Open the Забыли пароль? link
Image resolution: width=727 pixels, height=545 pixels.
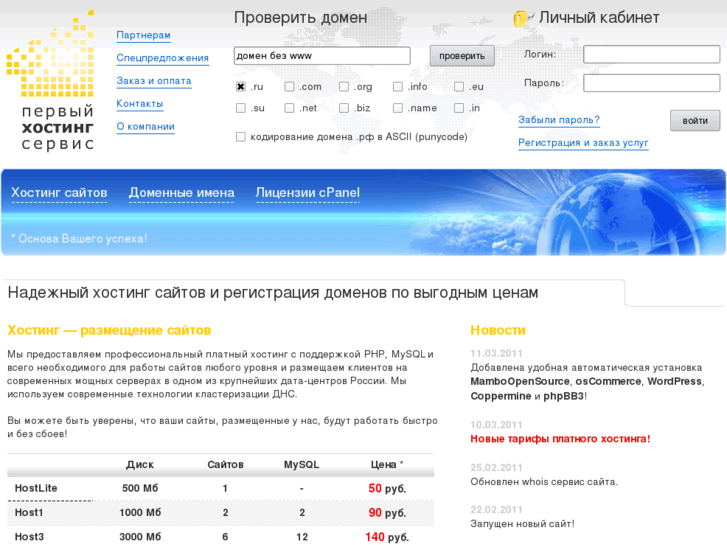pos(559,120)
